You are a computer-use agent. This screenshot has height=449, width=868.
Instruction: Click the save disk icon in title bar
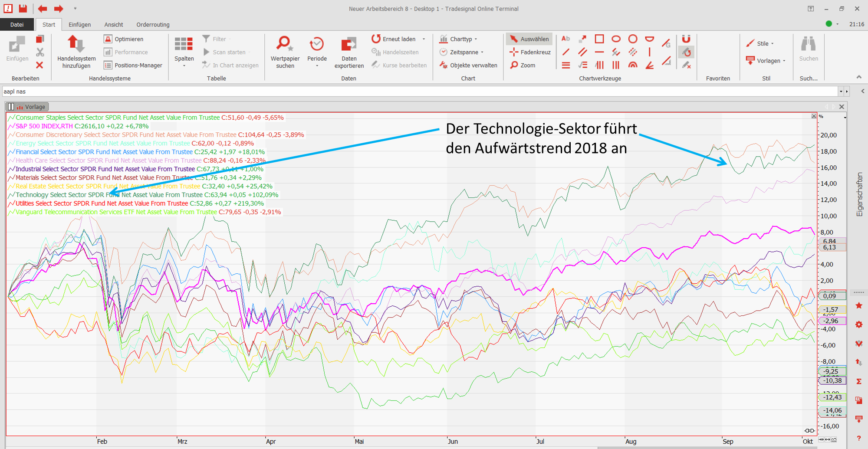pyautogui.click(x=23, y=8)
